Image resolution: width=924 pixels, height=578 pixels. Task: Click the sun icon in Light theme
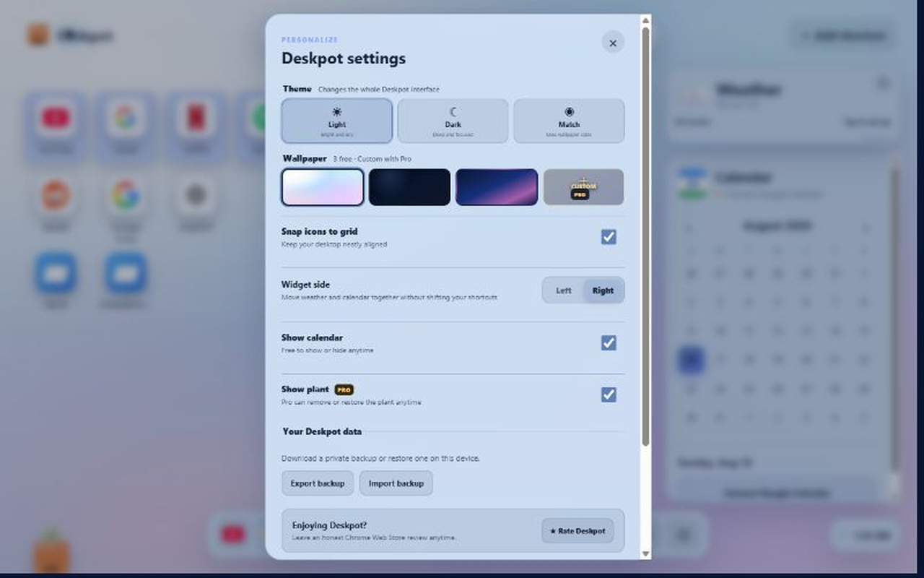[337, 112]
